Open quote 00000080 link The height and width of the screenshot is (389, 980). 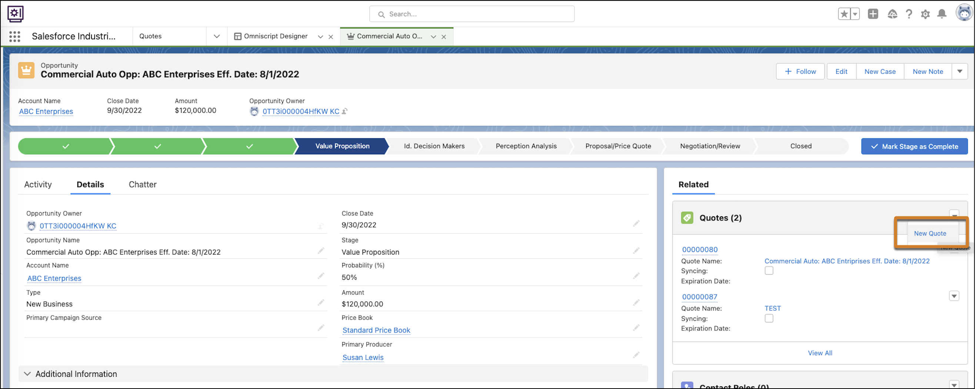point(699,250)
